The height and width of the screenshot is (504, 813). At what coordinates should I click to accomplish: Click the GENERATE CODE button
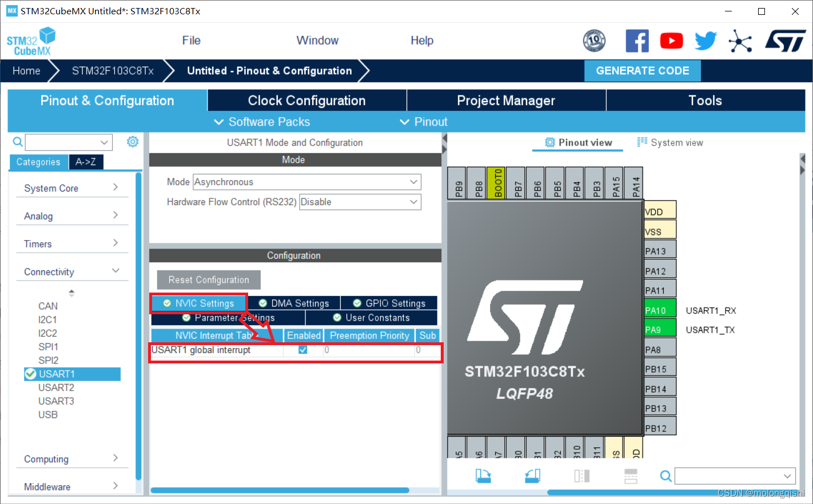(x=643, y=71)
